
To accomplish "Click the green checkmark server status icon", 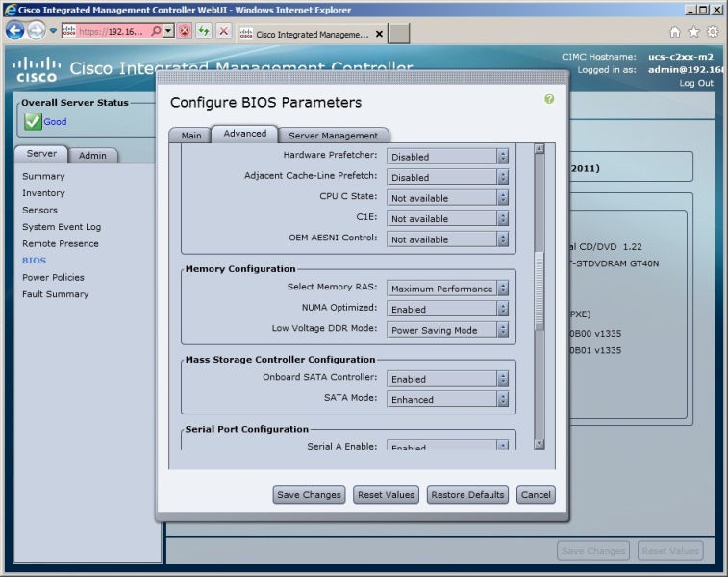I will [x=33, y=121].
